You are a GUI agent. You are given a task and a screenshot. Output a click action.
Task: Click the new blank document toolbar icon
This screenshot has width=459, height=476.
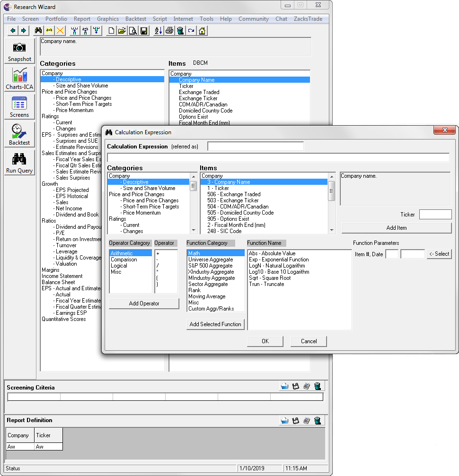(x=111, y=31)
